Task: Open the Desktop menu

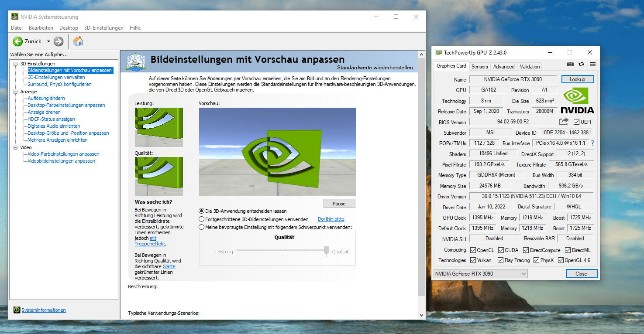Action: coord(69,28)
